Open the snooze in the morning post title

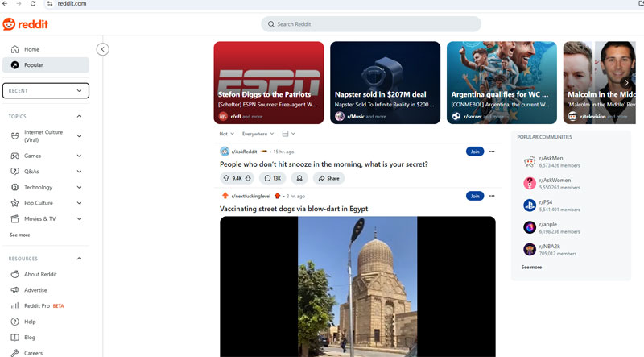(324, 164)
